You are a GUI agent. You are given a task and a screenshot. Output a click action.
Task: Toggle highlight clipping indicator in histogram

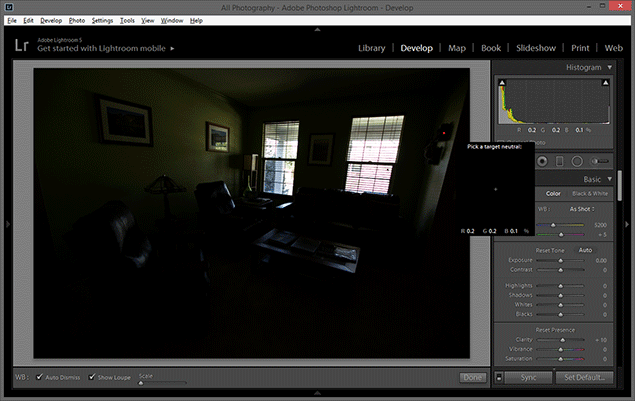[607, 84]
